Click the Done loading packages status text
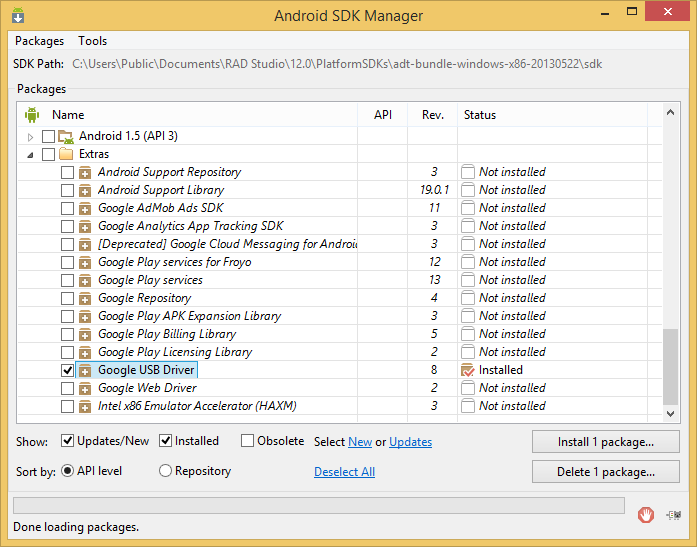This screenshot has width=697, height=547. tap(76, 527)
